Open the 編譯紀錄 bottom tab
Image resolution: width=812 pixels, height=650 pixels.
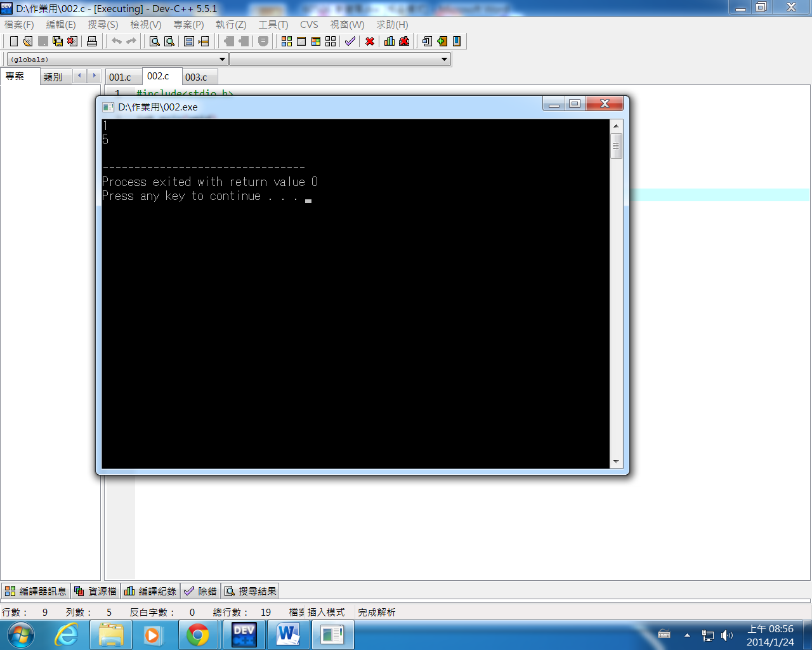click(150, 591)
